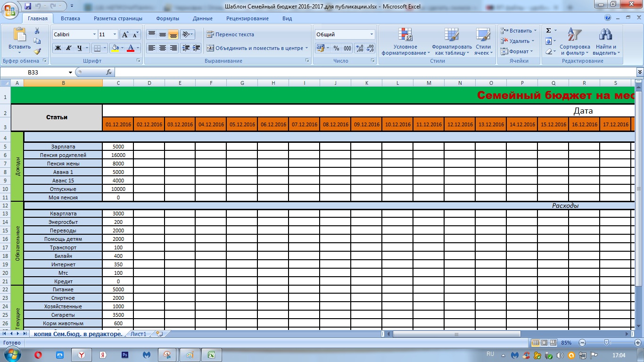
Task: Expand the Name Box dropdown arrow
Action: click(x=71, y=72)
